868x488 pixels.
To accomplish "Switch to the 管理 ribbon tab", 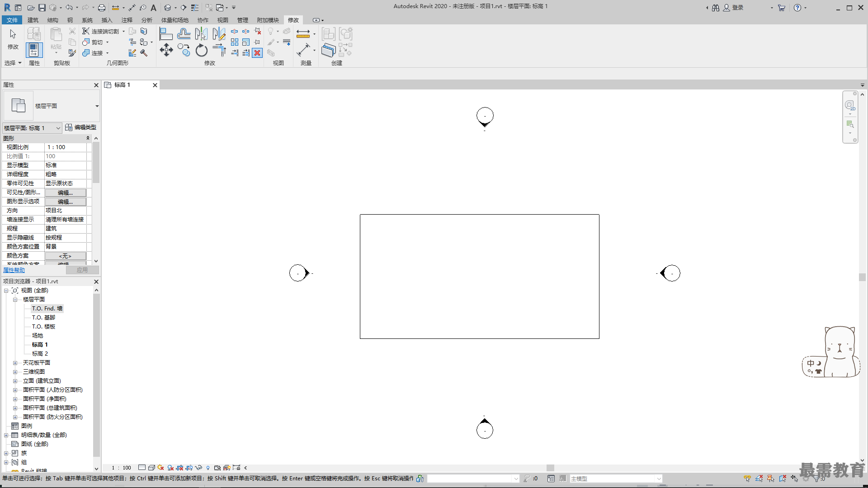I will 243,20.
